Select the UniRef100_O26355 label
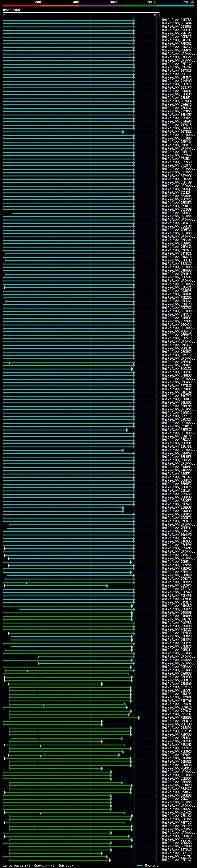197x868 pixels. coord(177,819)
